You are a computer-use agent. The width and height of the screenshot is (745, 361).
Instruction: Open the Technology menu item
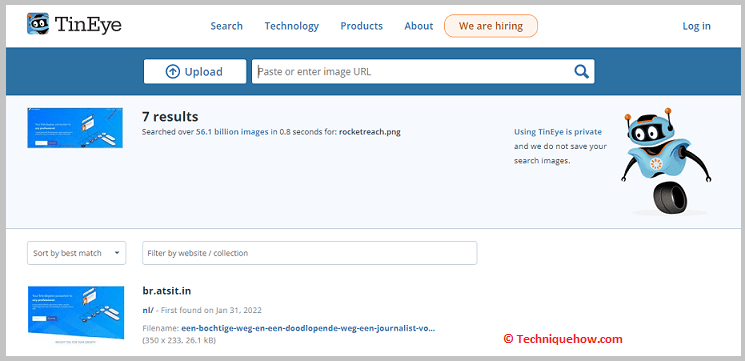click(292, 26)
